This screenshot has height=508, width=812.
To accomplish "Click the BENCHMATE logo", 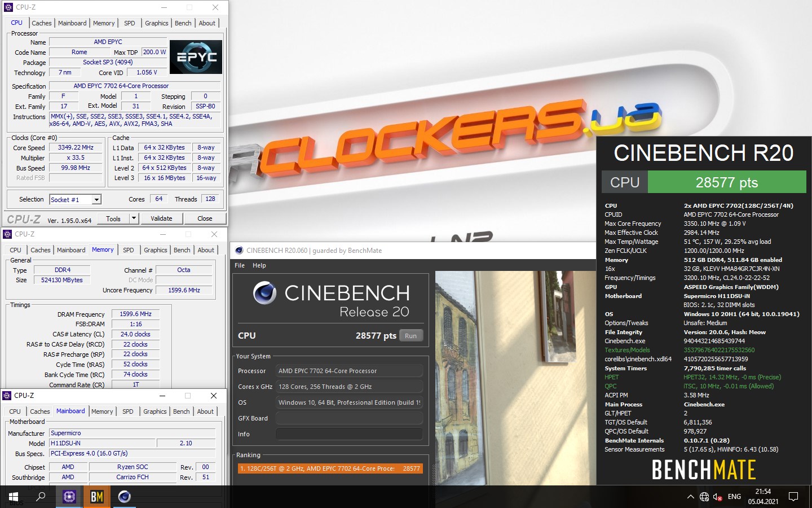I will point(704,470).
